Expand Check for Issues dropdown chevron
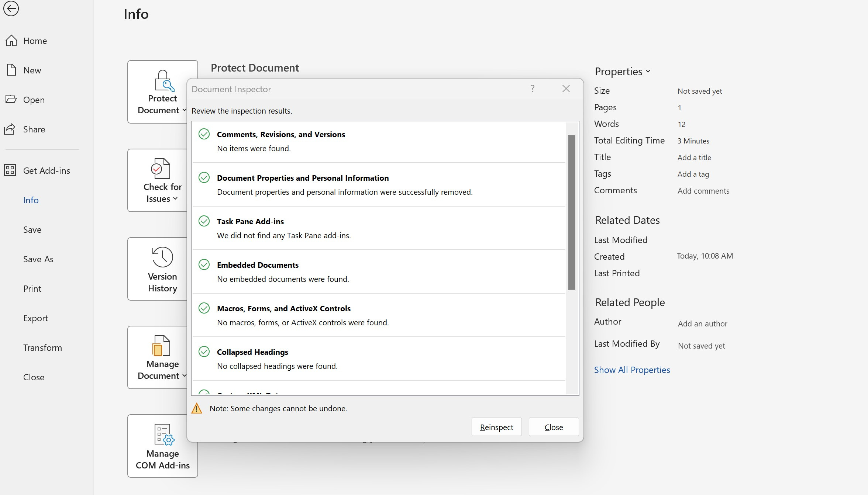The image size is (868, 495). pyautogui.click(x=176, y=199)
